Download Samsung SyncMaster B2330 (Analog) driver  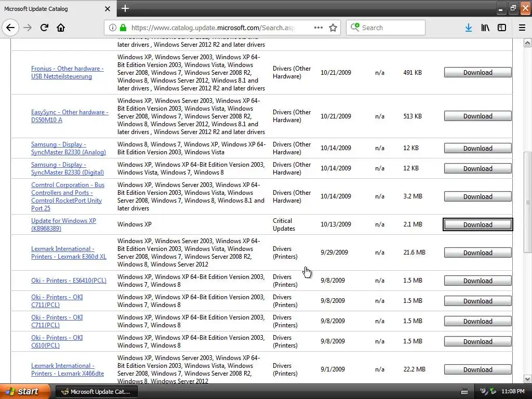point(478,148)
